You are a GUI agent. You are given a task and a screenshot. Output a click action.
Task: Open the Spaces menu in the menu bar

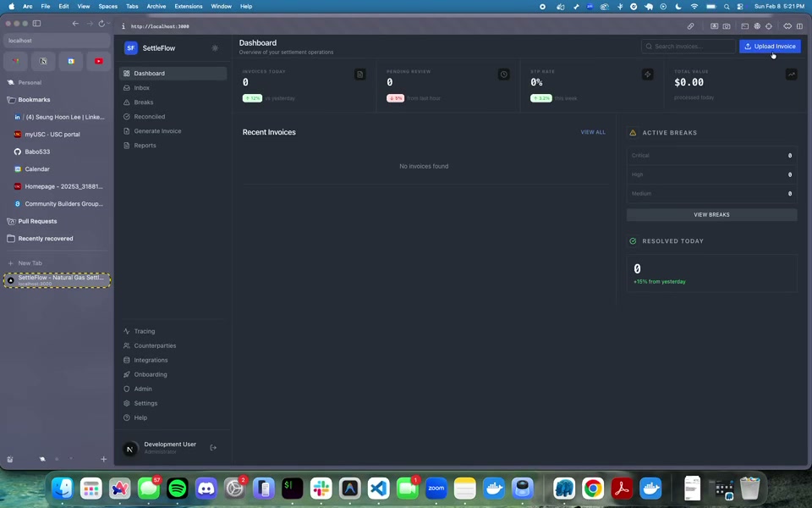[x=107, y=6]
